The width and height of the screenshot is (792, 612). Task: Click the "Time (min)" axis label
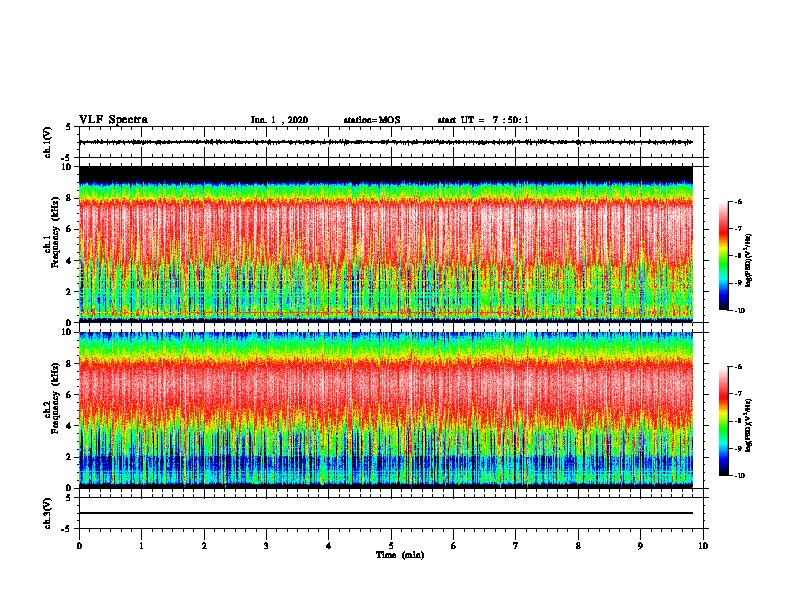coord(400,555)
